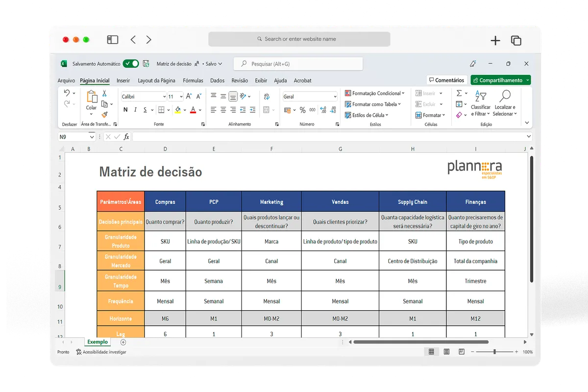Click the Copy icon in the clipboard group
This screenshot has width=588, height=392.
coord(104,104)
